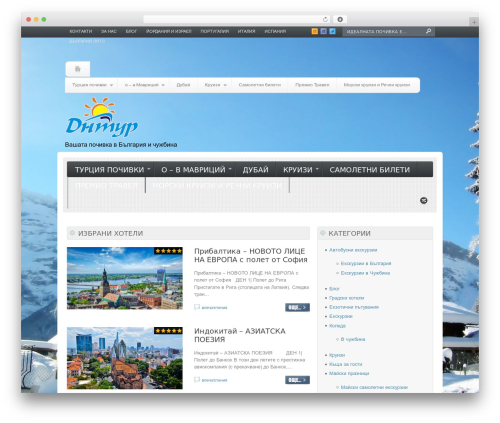Click the browser download icon

[x=340, y=19]
